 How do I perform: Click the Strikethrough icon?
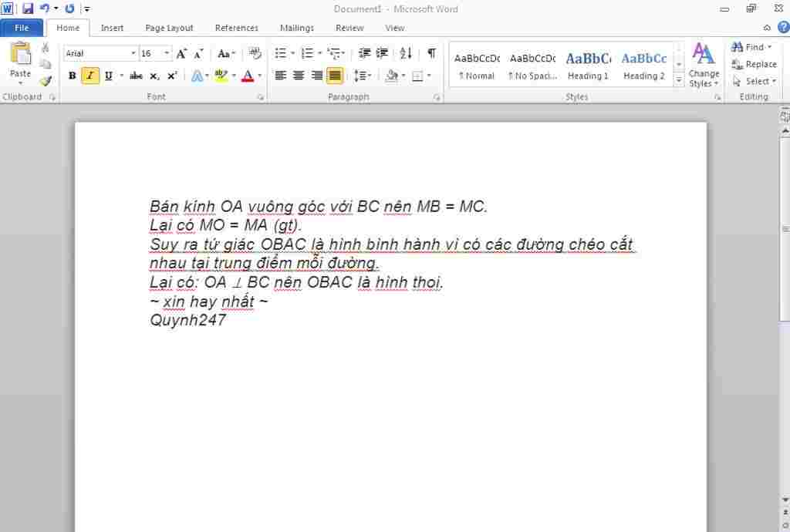(137, 76)
